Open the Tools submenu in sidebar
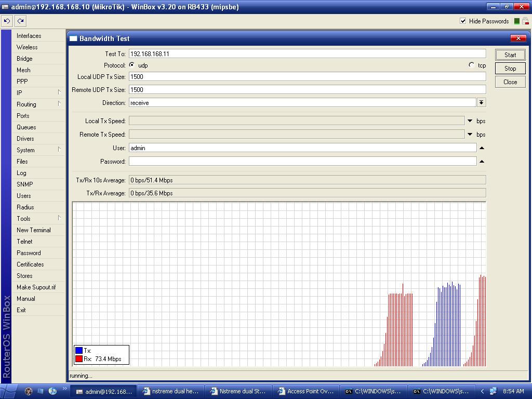This screenshot has width=532, height=399. pyautogui.click(x=23, y=219)
